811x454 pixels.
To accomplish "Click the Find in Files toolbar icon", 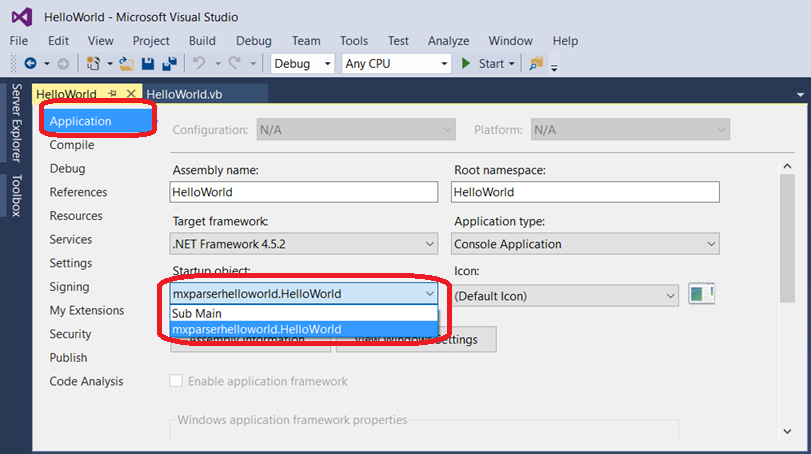I will pyautogui.click(x=536, y=64).
